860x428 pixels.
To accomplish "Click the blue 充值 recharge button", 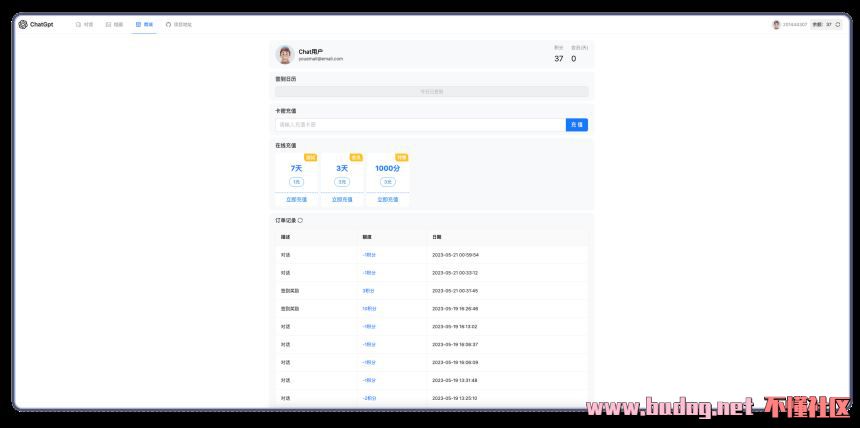I will click(x=577, y=125).
